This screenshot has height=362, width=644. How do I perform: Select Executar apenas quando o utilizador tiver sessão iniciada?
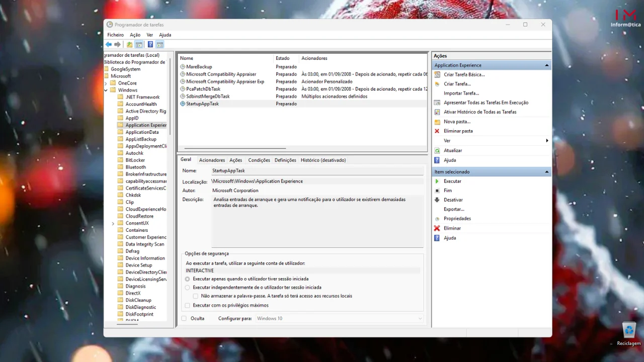[x=188, y=279]
